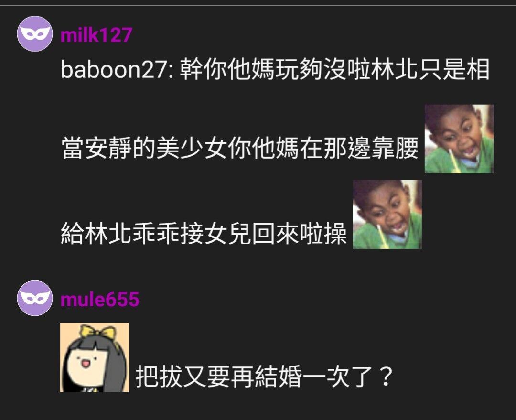Open milk127's purple mask avatar

tap(35, 34)
